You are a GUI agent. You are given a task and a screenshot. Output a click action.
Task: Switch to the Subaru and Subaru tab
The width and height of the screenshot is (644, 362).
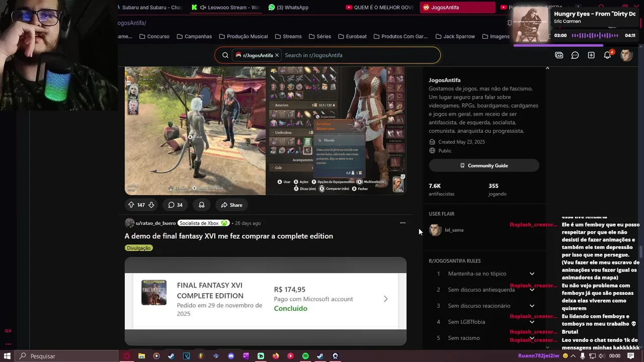pos(151,8)
